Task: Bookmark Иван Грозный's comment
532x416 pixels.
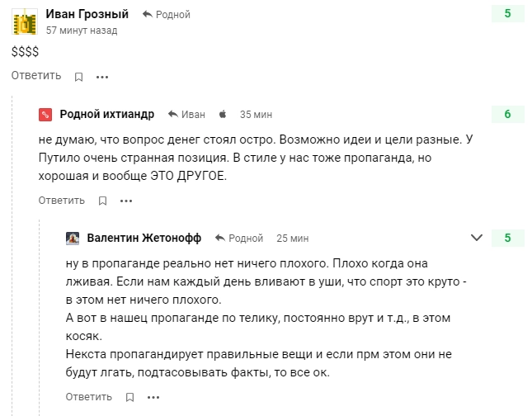Action: coord(79,77)
